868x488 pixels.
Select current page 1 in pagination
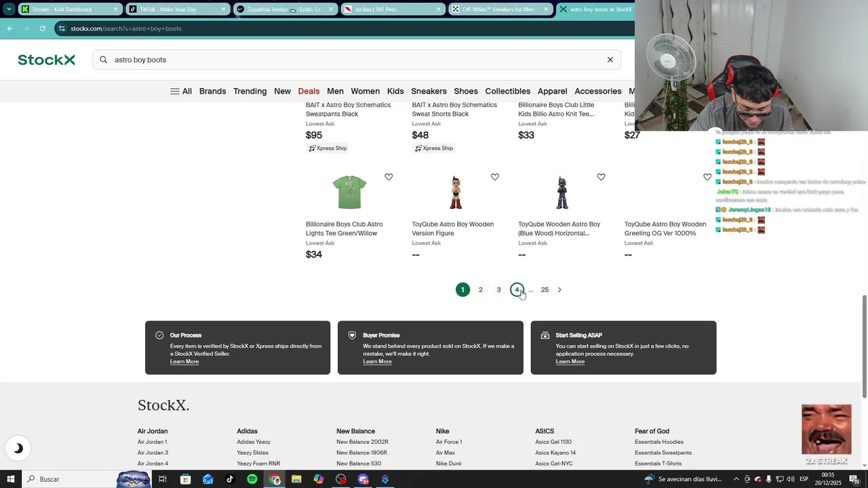462,289
